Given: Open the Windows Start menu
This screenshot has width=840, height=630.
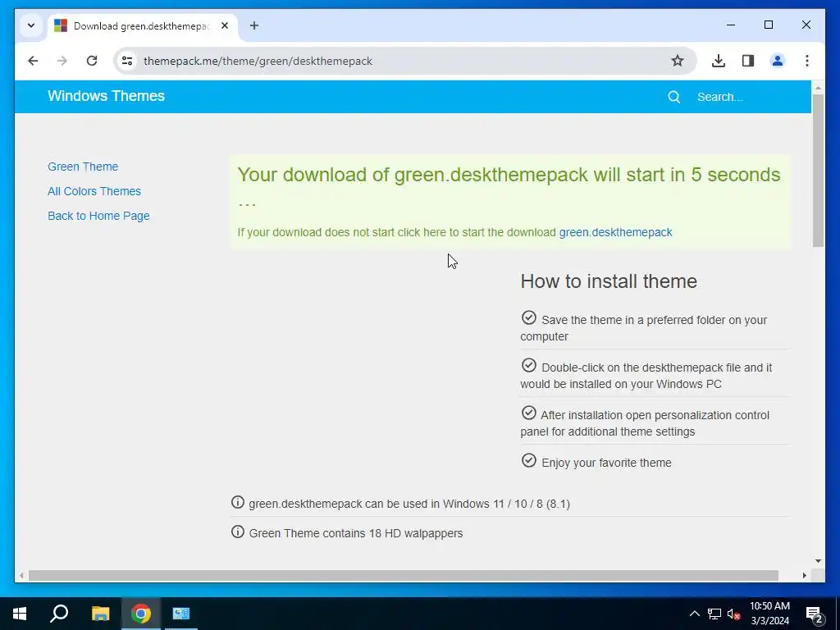Looking at the screenshot, I should (20, 614).
